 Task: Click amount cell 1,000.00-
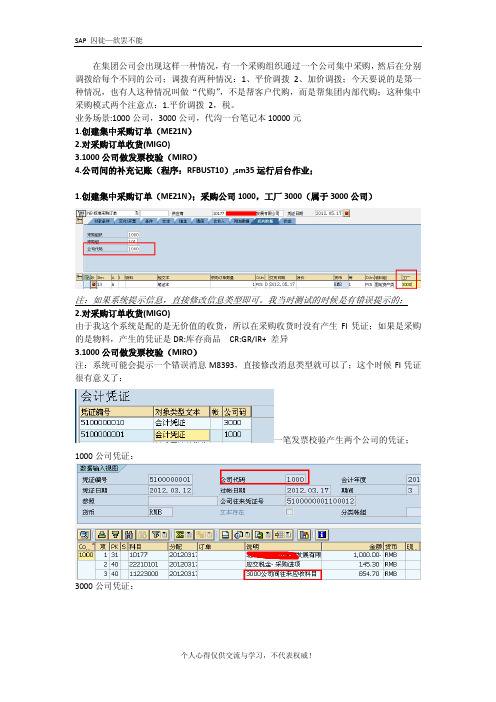[352, 555]
